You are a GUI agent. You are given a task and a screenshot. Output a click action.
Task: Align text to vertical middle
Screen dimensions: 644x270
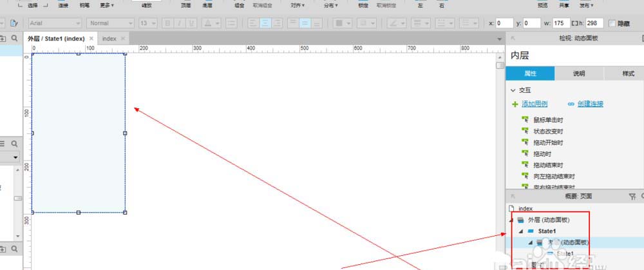point(305,23)
